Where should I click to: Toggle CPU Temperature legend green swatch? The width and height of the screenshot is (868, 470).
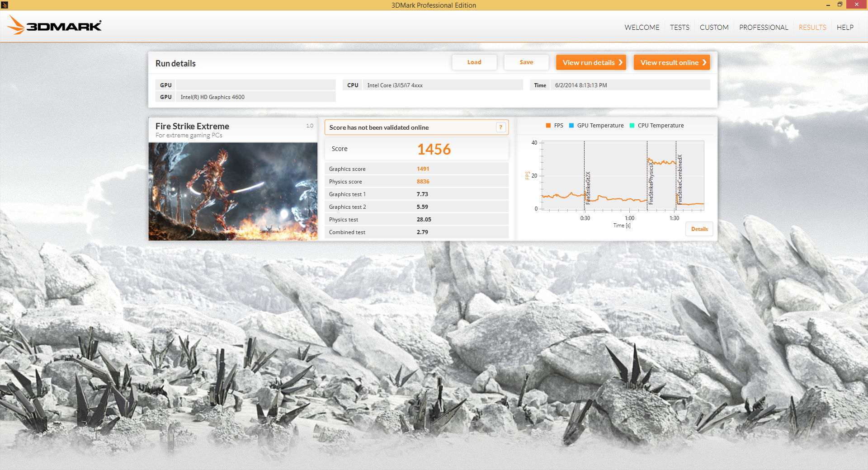tap(632, 126)
